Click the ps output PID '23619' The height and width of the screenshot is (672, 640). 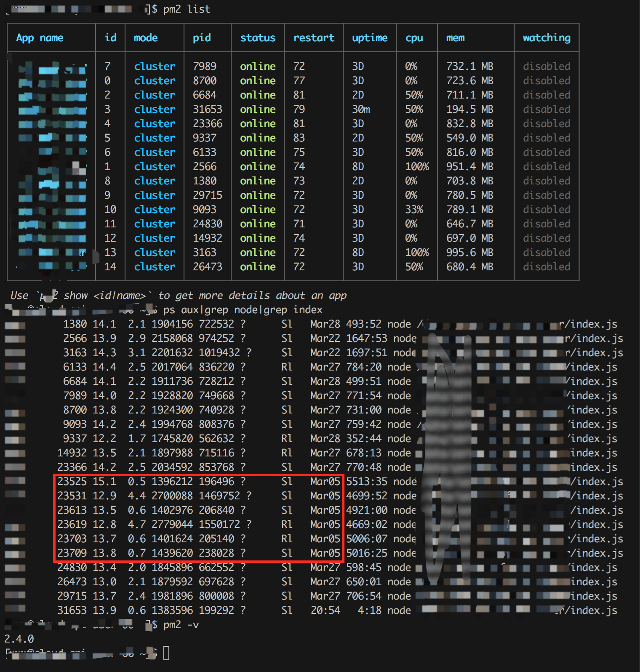pyautogui.click(x=72, y=524)
